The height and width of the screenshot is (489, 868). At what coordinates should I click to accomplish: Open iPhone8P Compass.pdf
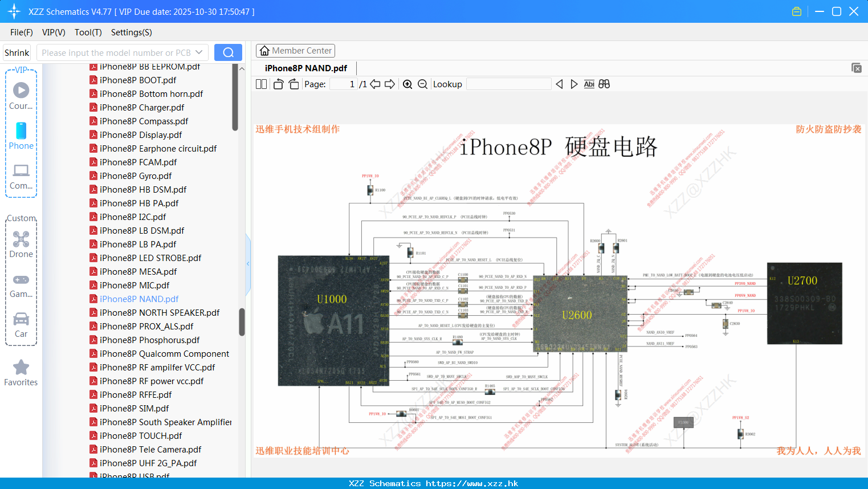click(x=144, y=121)
